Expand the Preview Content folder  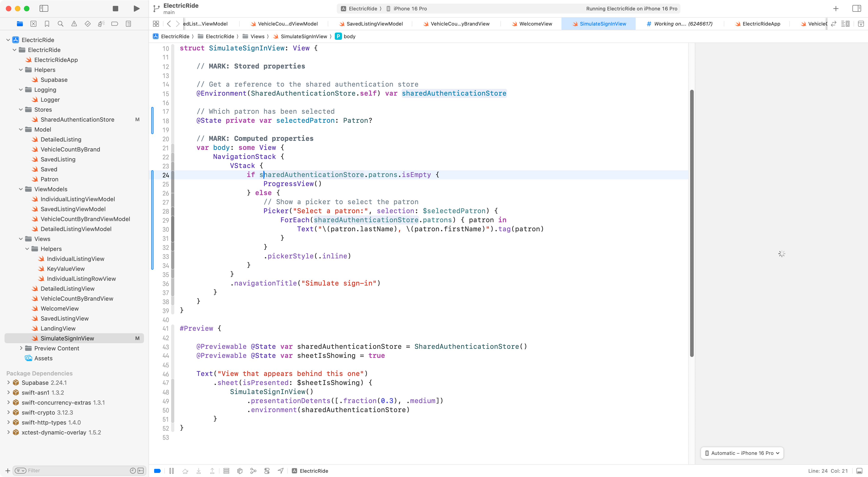tap(21, 348)
